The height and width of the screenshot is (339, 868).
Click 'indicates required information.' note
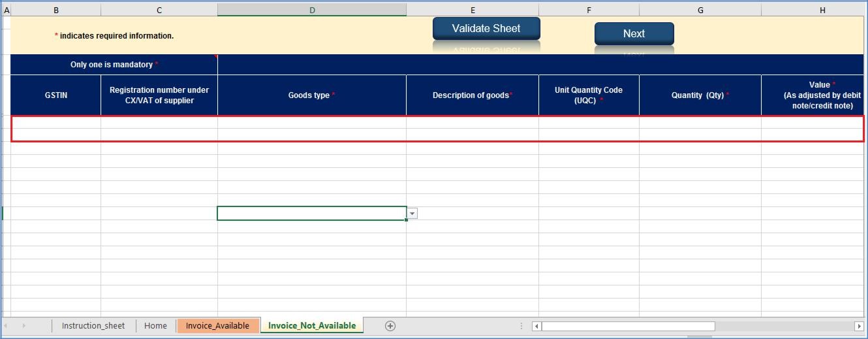pyautogui.click(x=114, y=36)
